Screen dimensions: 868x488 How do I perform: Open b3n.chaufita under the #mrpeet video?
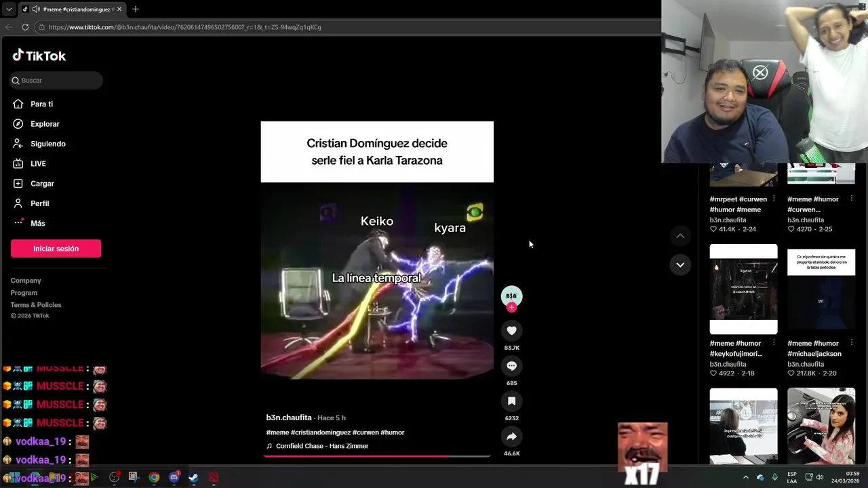coord(728,220)
